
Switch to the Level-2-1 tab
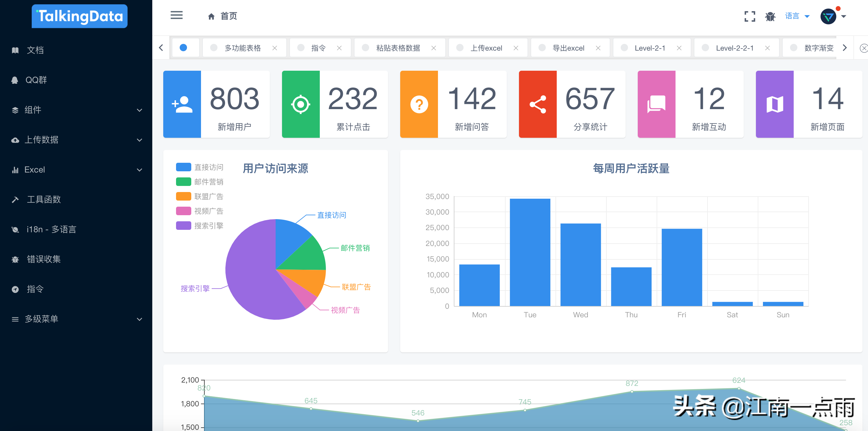pos(650,48)
